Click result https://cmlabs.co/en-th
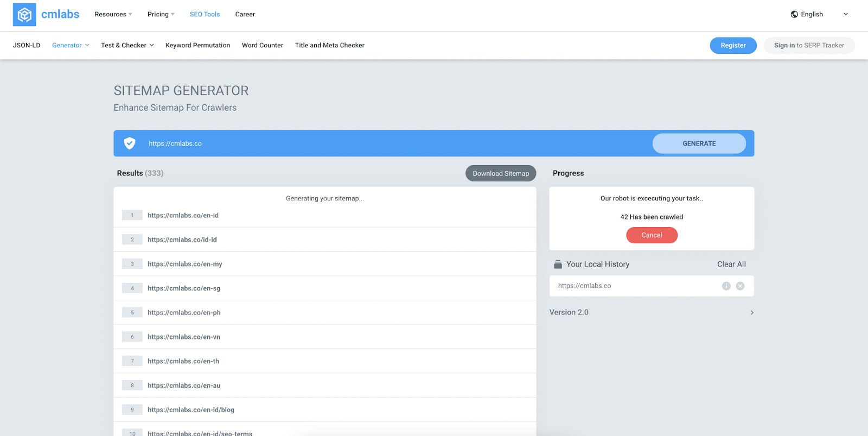868x436 pixels. pyautogui.click(x=183, y=362)
